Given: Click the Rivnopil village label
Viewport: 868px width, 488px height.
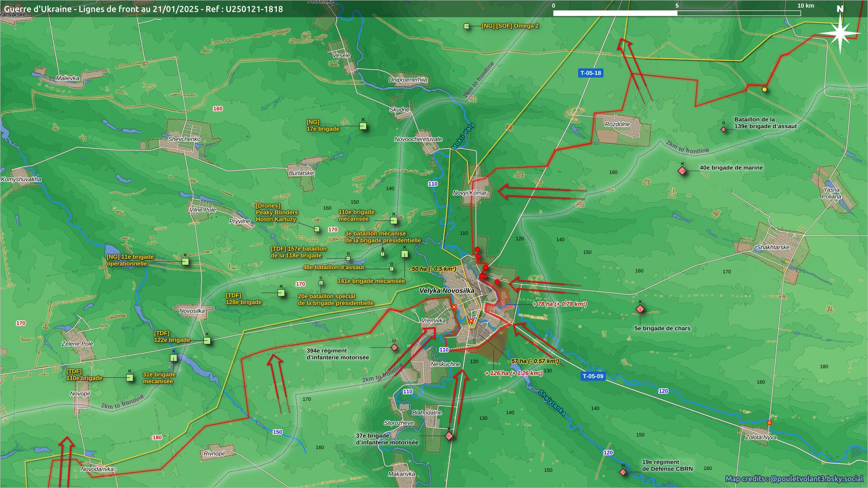Looking at the screenshot, I should point(214,454).
